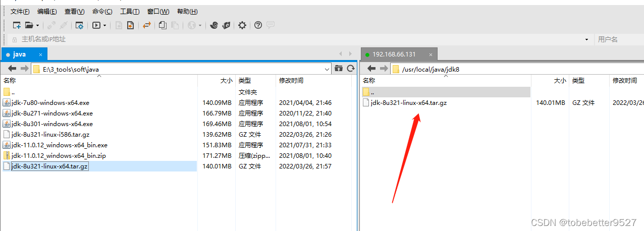Select jdk-11.0.12_windows-x64_bin.exe in local pane

pos(99,145)
